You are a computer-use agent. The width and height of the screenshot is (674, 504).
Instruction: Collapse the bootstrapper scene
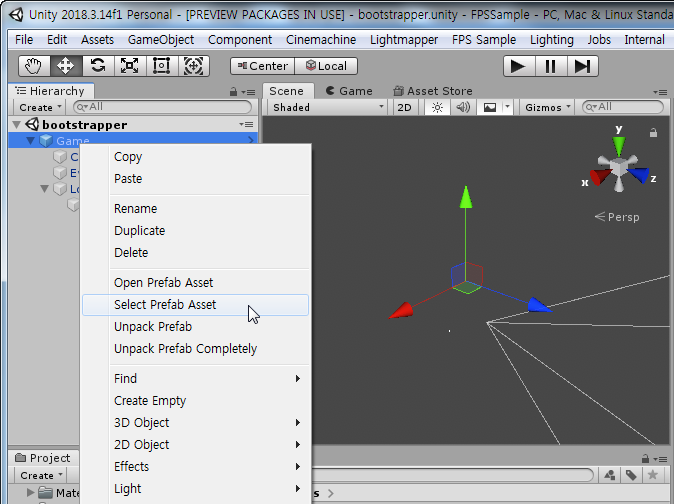pyautogui.click(x=17, y=125)
